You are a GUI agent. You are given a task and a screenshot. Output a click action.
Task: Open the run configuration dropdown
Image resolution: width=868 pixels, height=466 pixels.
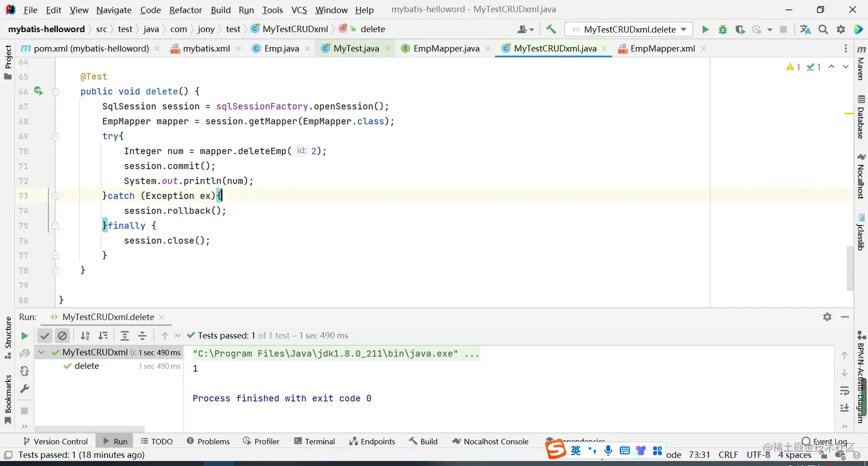tap(629, 29)
